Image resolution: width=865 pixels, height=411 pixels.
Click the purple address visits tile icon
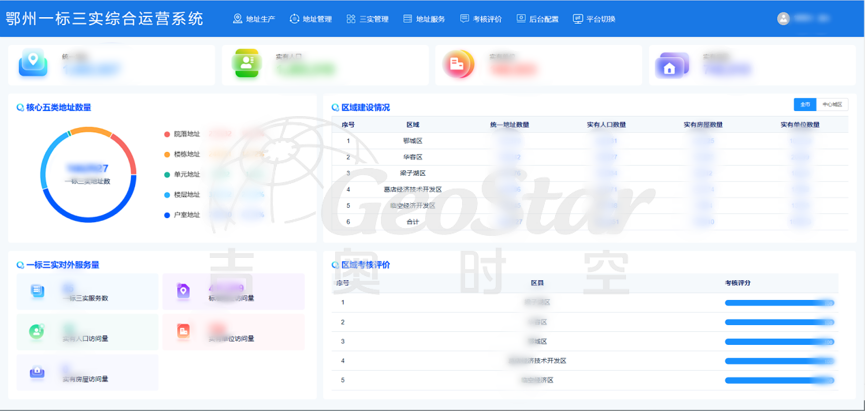click(x=183, y=291)
